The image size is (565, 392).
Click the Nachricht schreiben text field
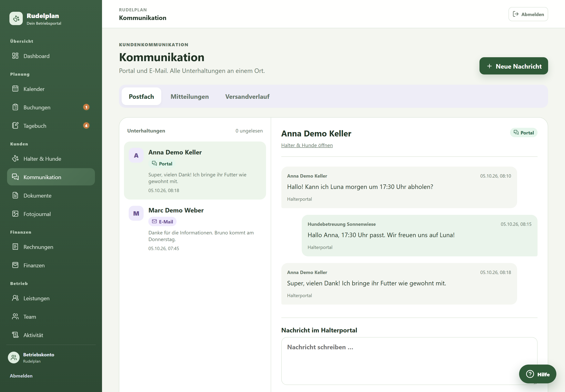tap(409, 361)
